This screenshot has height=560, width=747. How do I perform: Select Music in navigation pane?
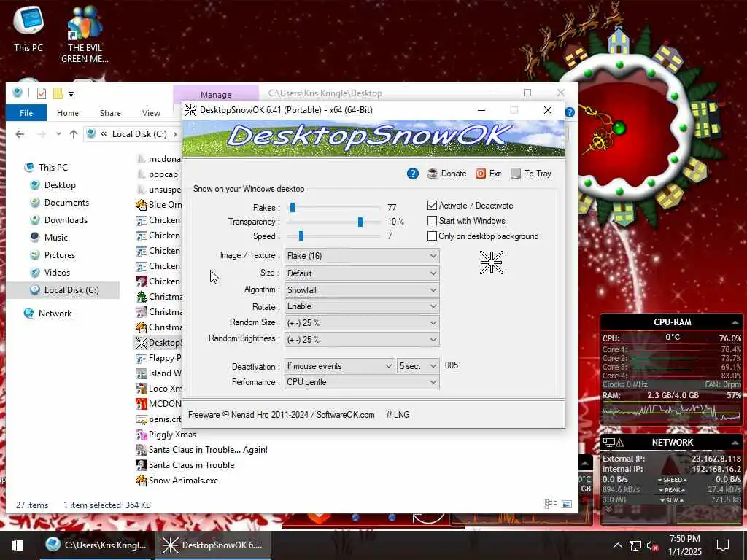55,237
